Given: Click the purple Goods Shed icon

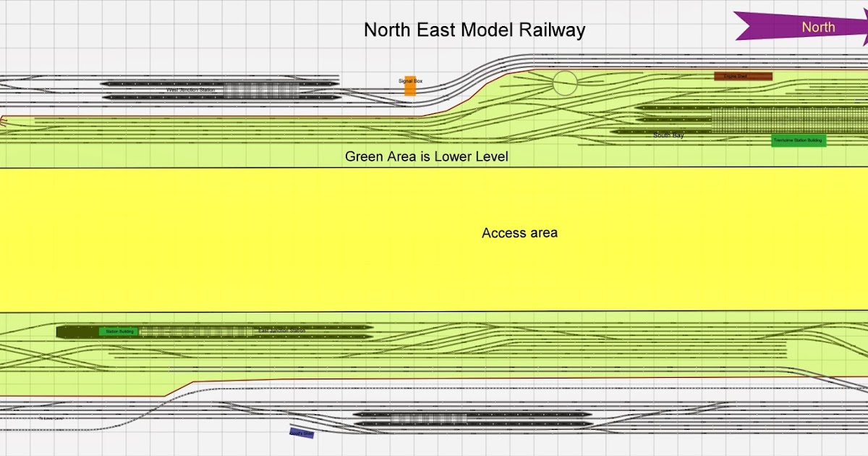Looking at the screenshot, I should click(300, 432).
